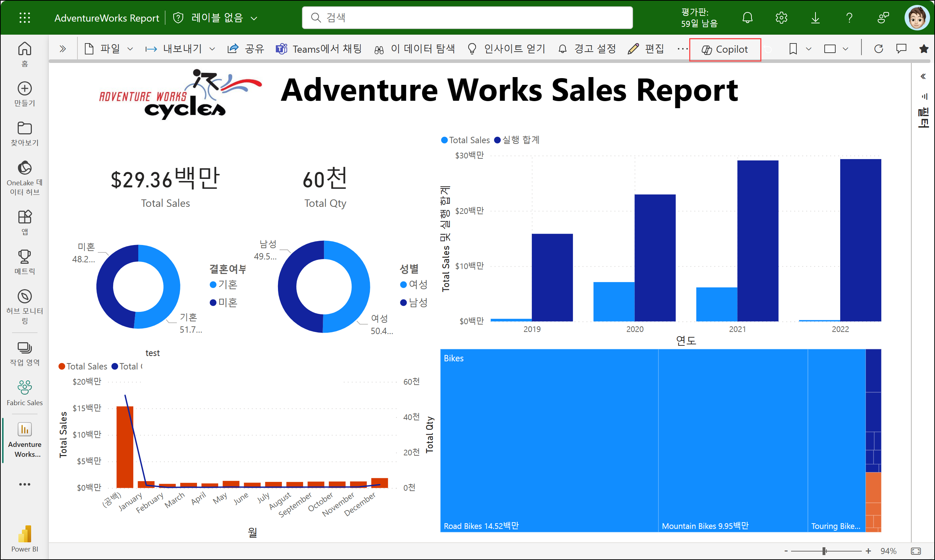This screenshot has height=560, width=935.
Task: Toggle the 실행 합계 legend series
Action: (x=517, y=140)
